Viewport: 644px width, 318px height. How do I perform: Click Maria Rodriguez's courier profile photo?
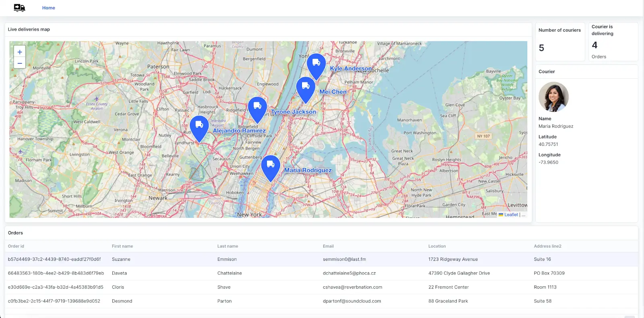pyautogui.click(x=553, y=97)
